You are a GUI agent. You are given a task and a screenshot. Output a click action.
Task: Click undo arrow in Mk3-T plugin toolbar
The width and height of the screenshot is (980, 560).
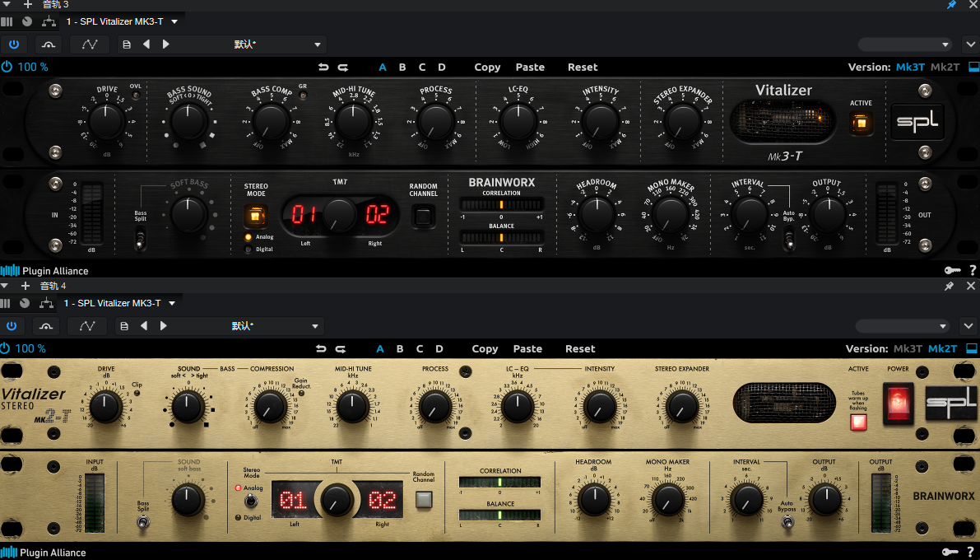pyautogui.click(x=323, y=67)
